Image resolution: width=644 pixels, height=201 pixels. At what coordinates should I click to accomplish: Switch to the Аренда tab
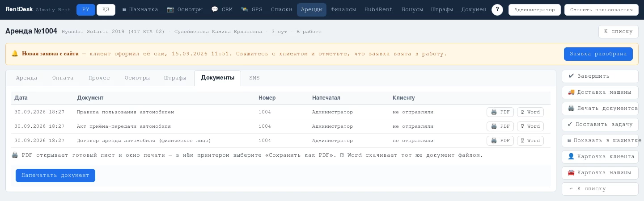pyautogui.click(x=27, y=78)
